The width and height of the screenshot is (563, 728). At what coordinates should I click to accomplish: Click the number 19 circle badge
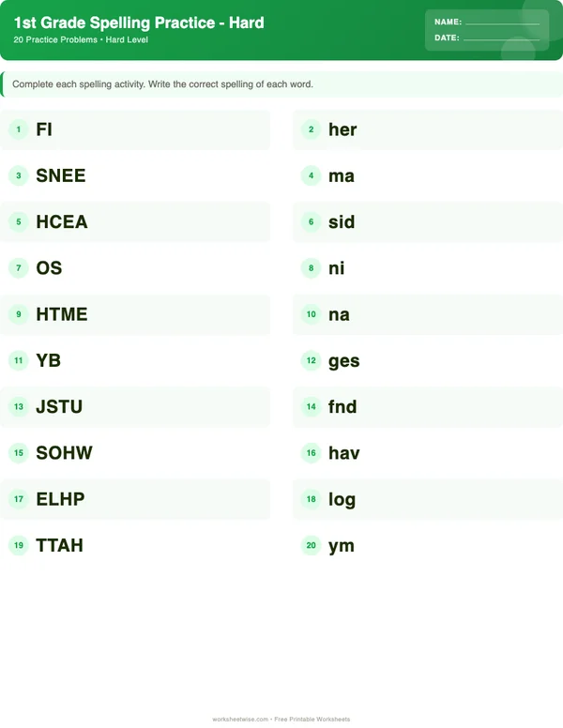pyautogui.click(x=18, y=545)
